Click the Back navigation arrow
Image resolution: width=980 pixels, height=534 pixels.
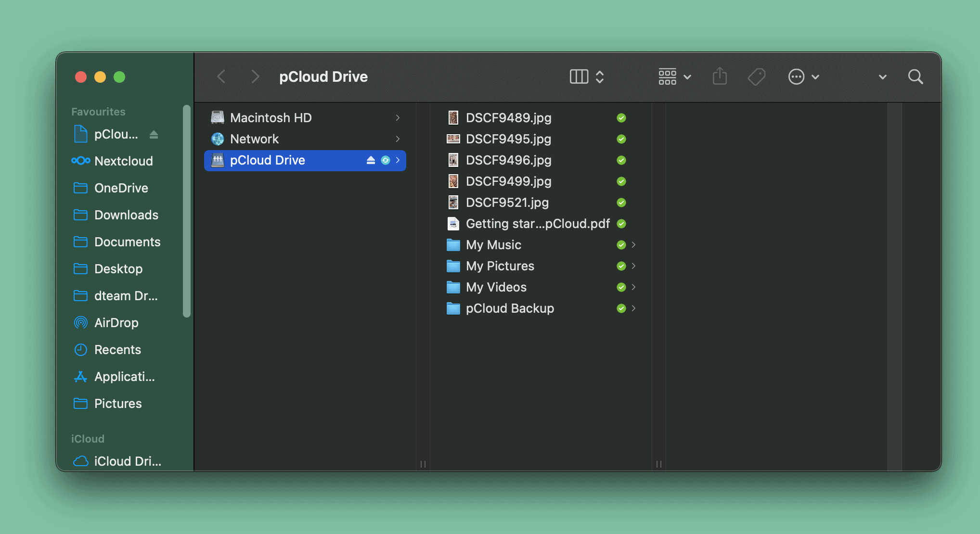[221, 76]
